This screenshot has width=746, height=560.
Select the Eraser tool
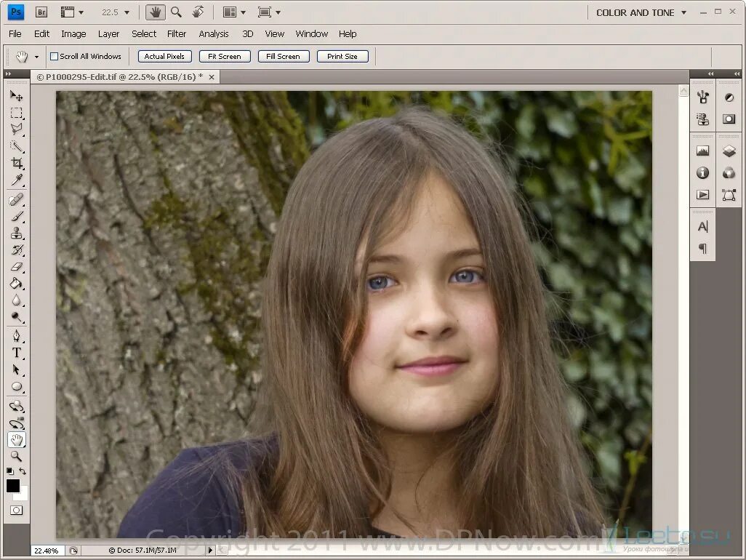point(17,267)
